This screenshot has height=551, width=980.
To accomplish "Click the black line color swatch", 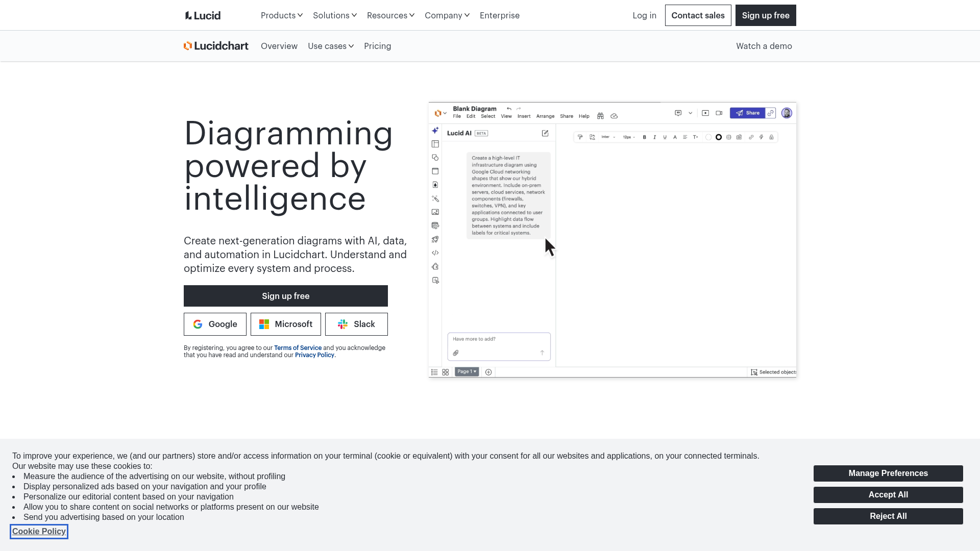I will [x=719, y=137].
